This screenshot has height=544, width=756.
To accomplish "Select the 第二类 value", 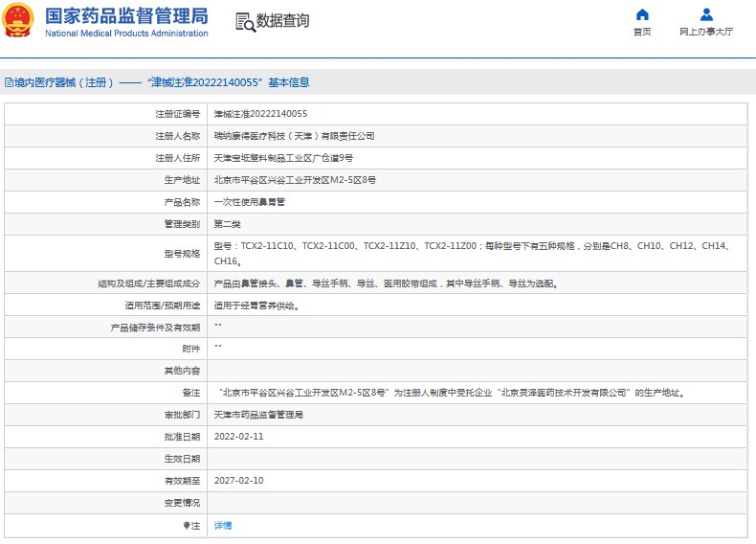I will pos(227,224).
